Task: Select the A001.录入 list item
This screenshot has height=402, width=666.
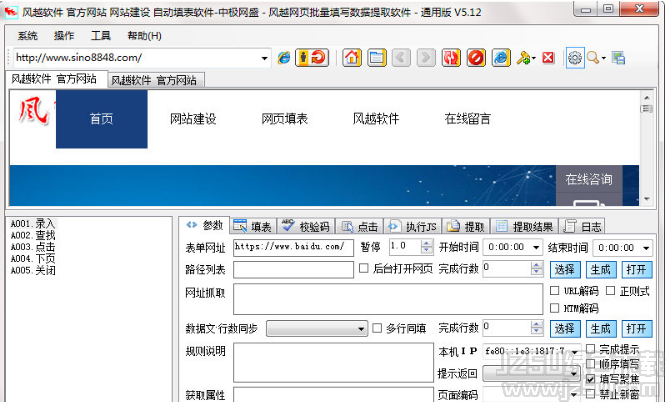Action: coord(33,224)
